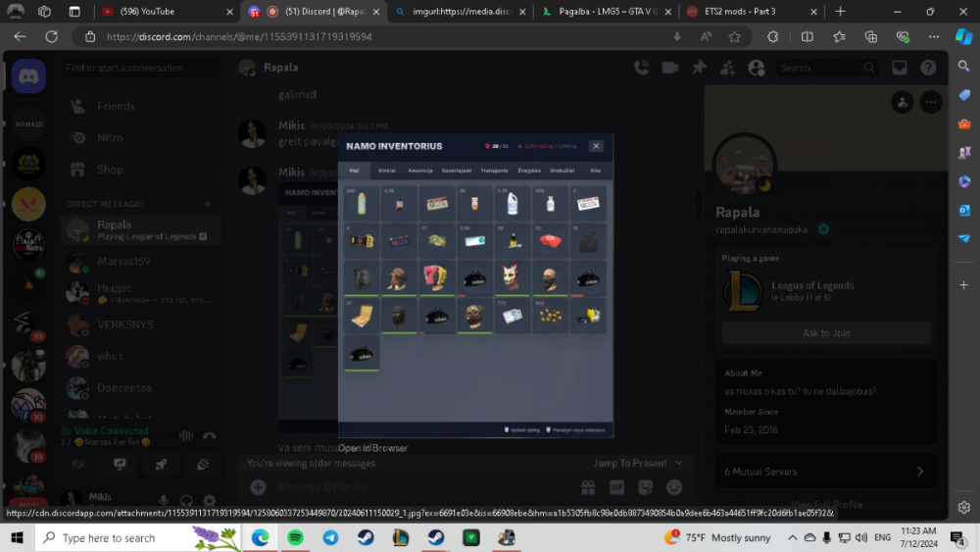Open browser extensions puzzle icon

tap(773, 37)
